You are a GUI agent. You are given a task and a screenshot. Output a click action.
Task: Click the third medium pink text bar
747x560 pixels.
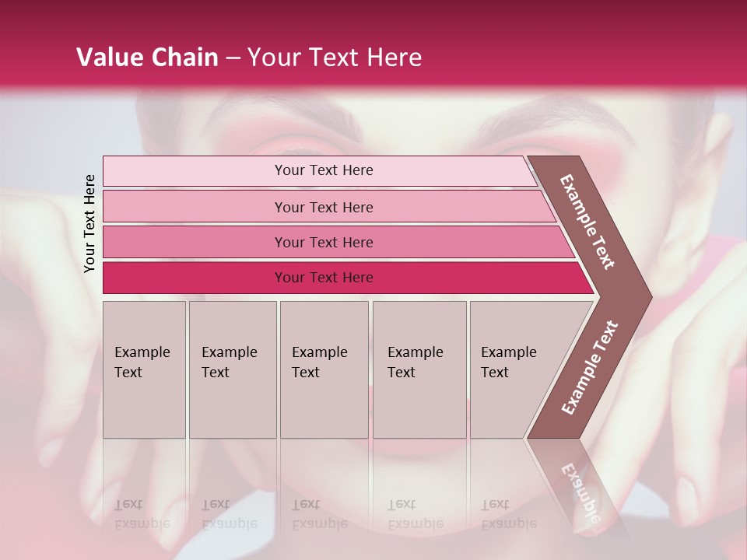pyautogui.click(x=323, y=242)
